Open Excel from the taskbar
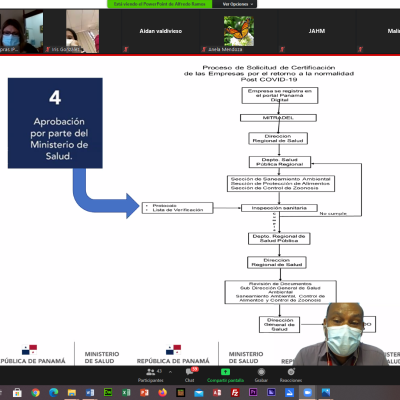This screenshot has height=400, width=400. (126, 393)
